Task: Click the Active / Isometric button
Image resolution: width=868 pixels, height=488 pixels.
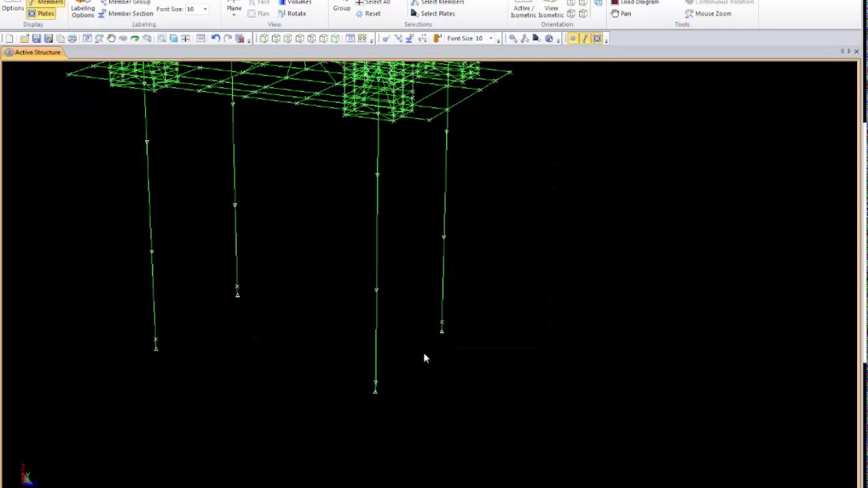Action: coord(523,9)
